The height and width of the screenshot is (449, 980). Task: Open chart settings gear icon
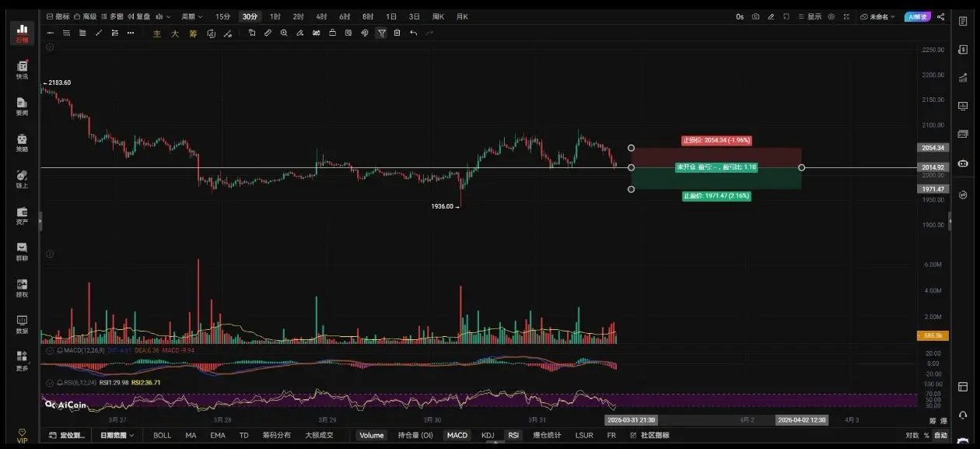(831, 16)
